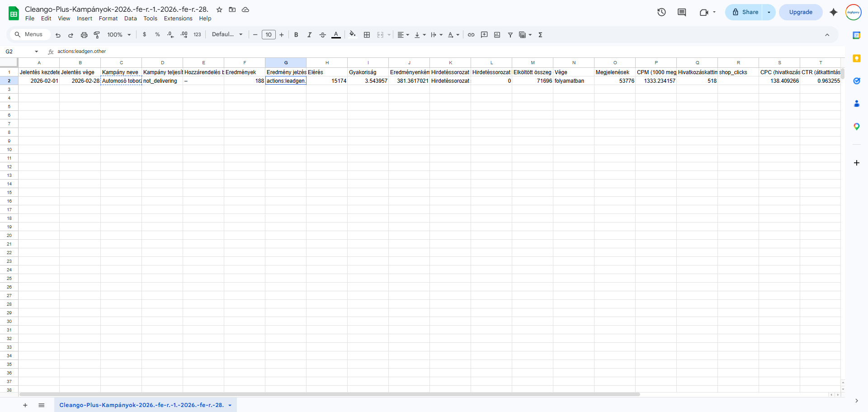Click the Upgrade button

tap(801, 12)
